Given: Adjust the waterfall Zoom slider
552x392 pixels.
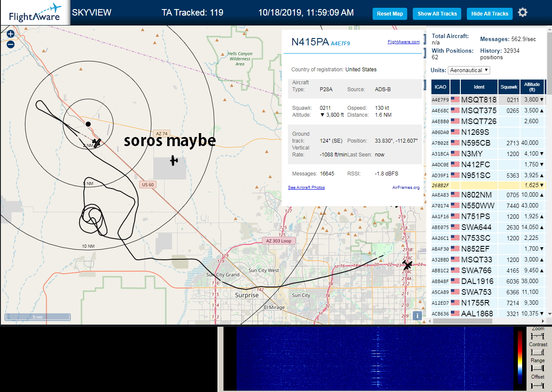Looking at the screenshot, I should (x=538, y=336).
